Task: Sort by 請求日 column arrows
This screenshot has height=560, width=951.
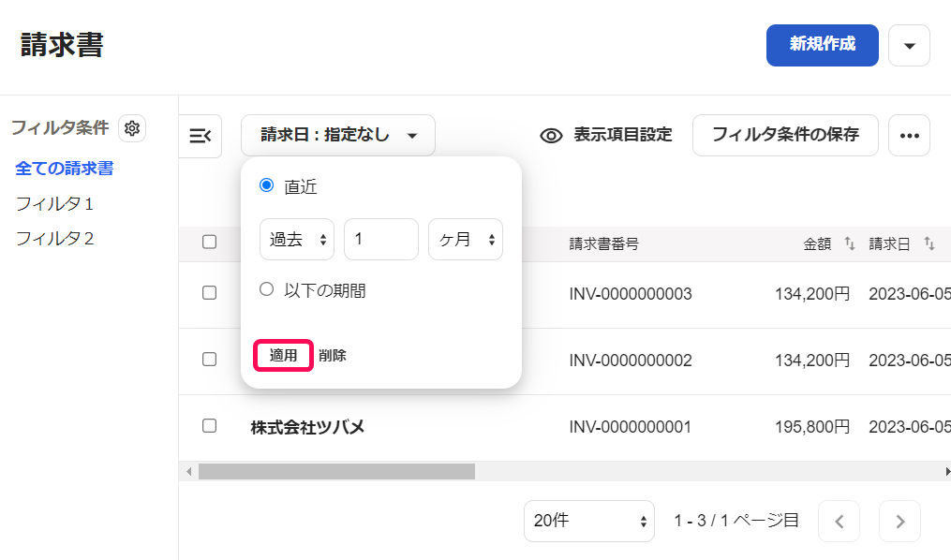Action: pyautogui.click(x=929, y=243)
